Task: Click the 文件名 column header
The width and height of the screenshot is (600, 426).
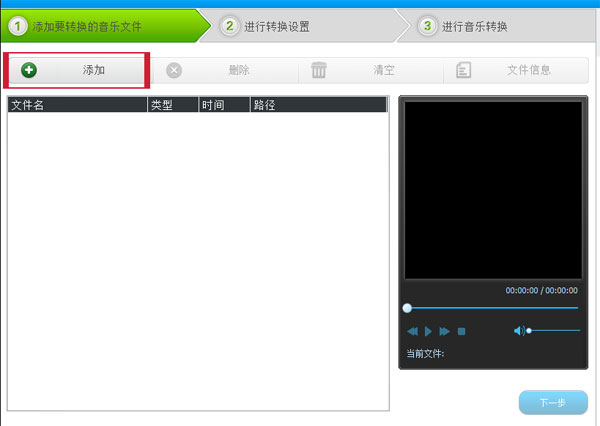Action: (77, 104)
